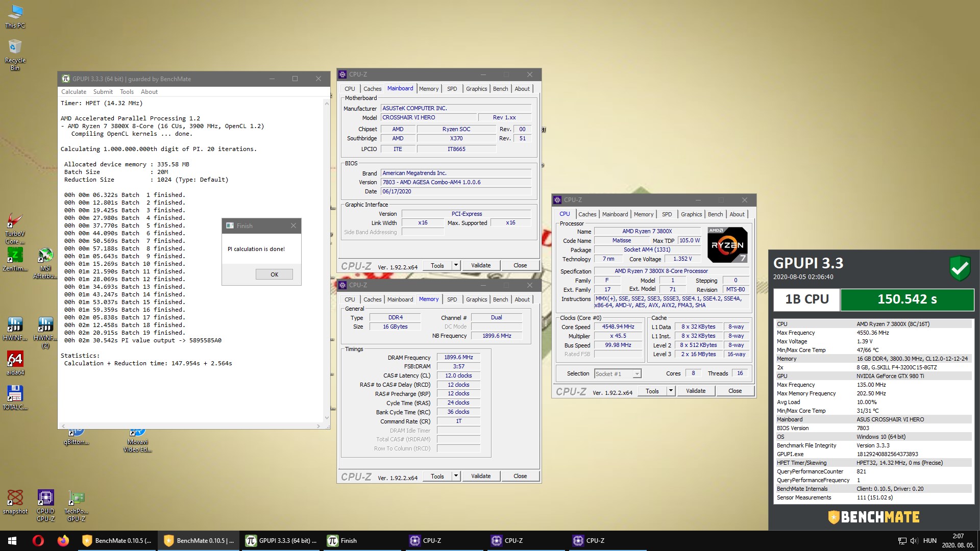Viewport: 980px width, 551px height.
Task: Open Opera browser from taskbar
Action: pyautogui.click(x=38, y=541)
